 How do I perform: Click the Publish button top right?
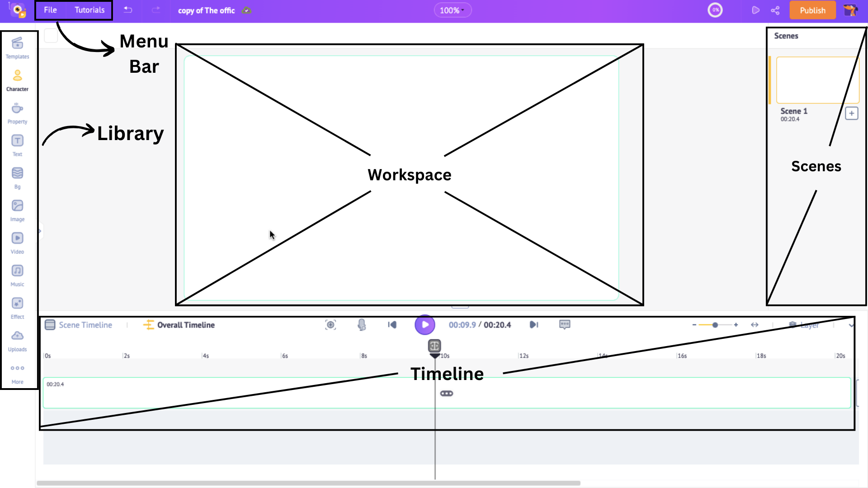(x=812, y=10)
